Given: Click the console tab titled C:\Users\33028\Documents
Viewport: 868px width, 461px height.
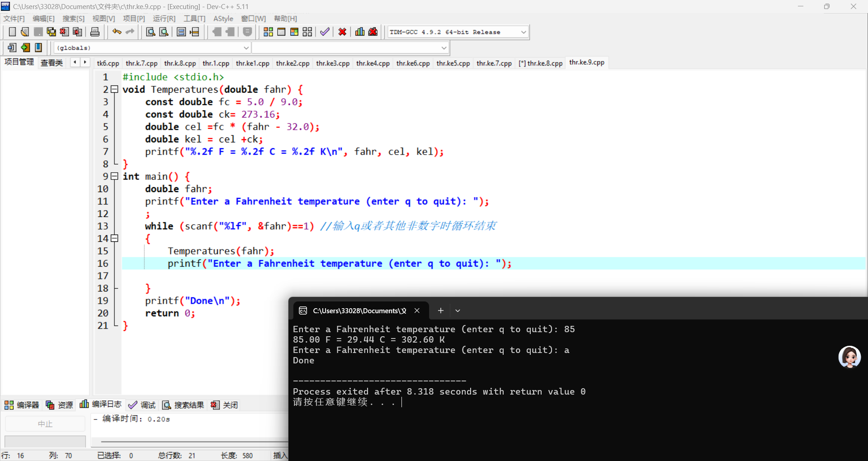Looking at the screenshot, I should (x=360, y=310).
